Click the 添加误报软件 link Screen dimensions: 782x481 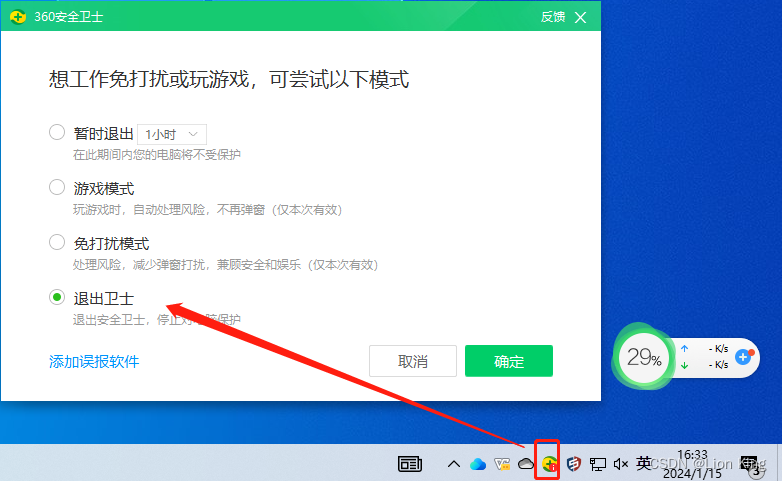[x=94, y=361]
